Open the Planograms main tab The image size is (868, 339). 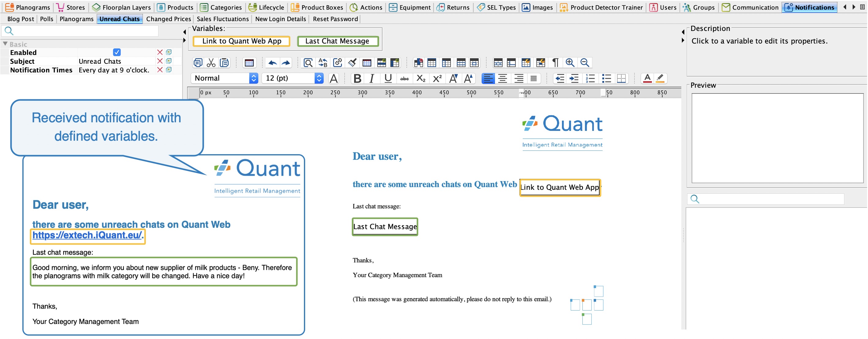coord(28,7)
